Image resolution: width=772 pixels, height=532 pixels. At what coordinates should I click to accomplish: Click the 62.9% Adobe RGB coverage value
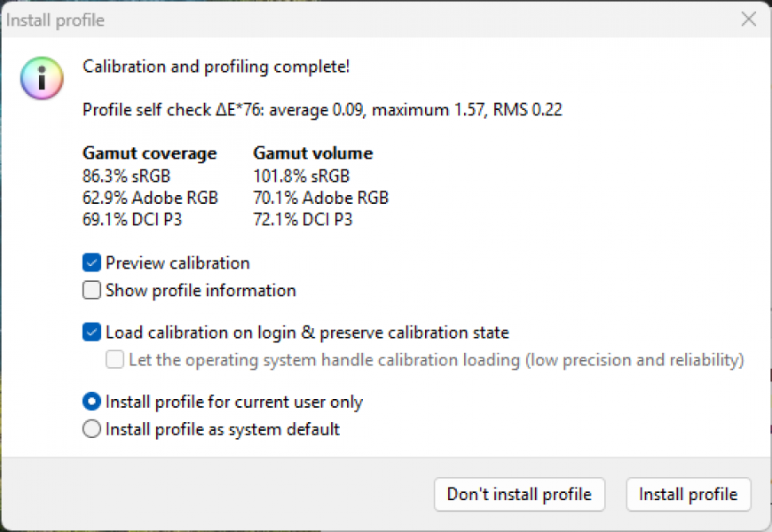point(150,198)
